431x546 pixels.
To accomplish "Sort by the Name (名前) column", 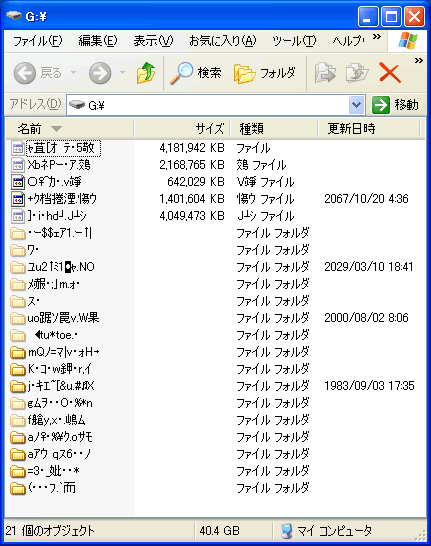I will tap(70, 129).
